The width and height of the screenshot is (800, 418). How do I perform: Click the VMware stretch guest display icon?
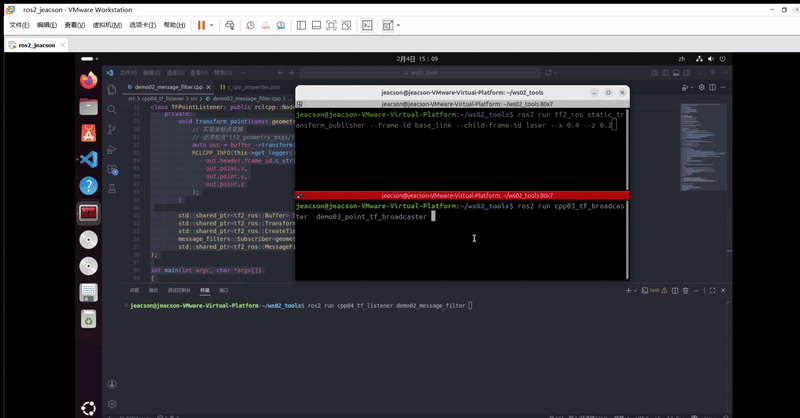tap(388, 25)
